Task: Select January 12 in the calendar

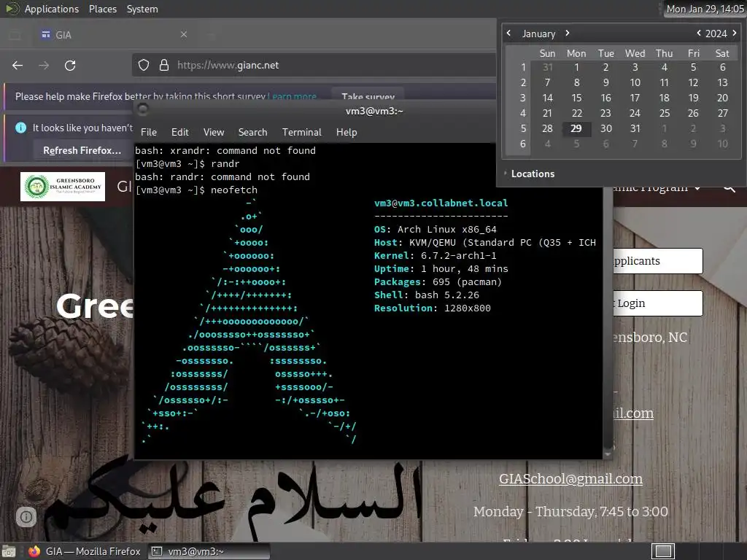Action: tap(693, 82)
